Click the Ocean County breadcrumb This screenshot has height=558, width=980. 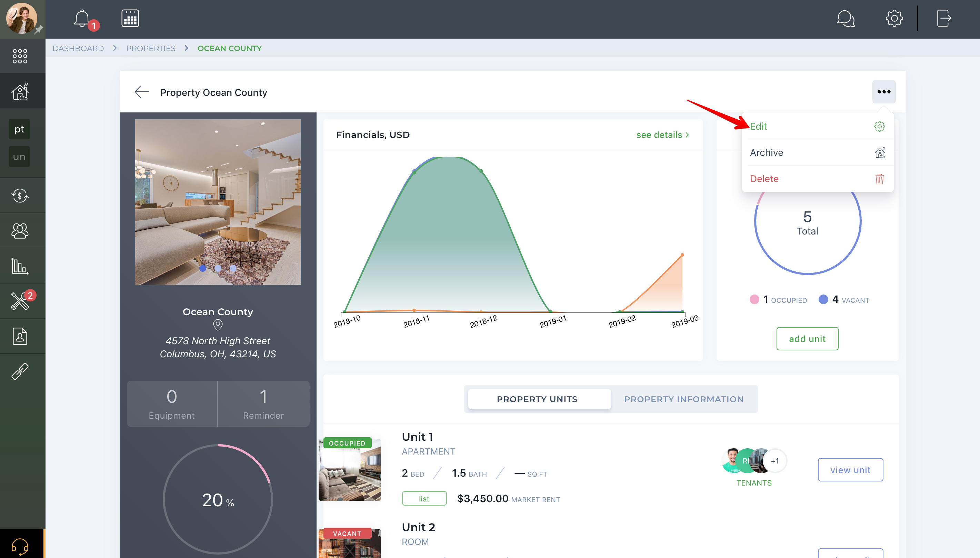pyautogui.click(x=230, y=48)
